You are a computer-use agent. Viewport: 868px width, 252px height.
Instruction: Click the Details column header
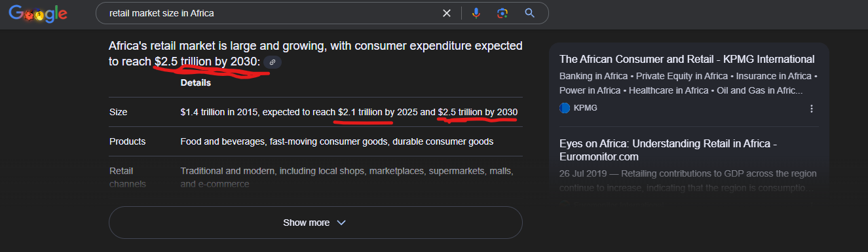(196, 83)
